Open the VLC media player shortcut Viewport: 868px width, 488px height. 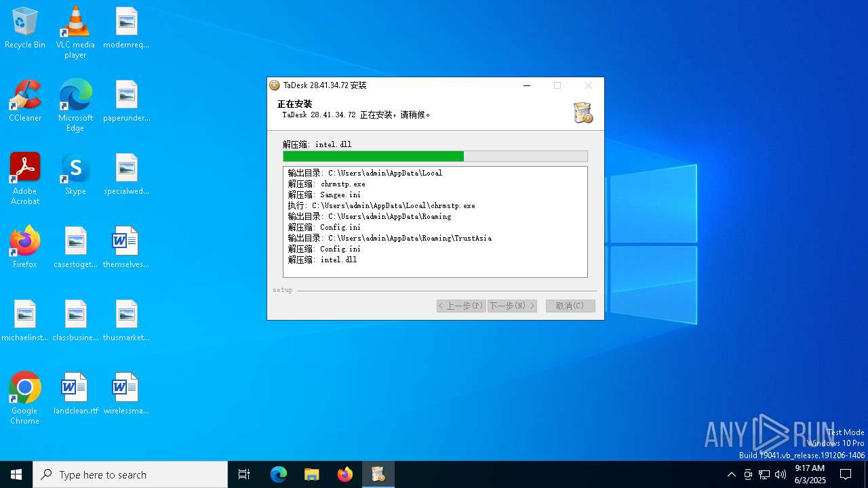[x=75, y=33]
